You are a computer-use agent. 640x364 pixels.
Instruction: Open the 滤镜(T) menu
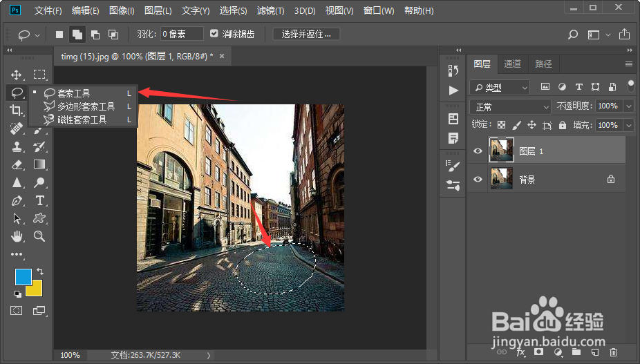271,10
